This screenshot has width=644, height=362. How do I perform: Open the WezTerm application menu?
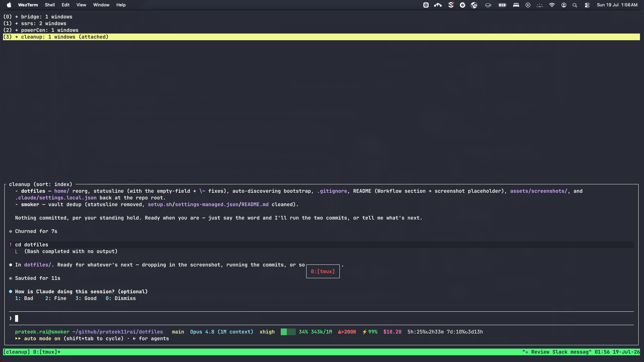pyautogui.click(x=28, y=5)
